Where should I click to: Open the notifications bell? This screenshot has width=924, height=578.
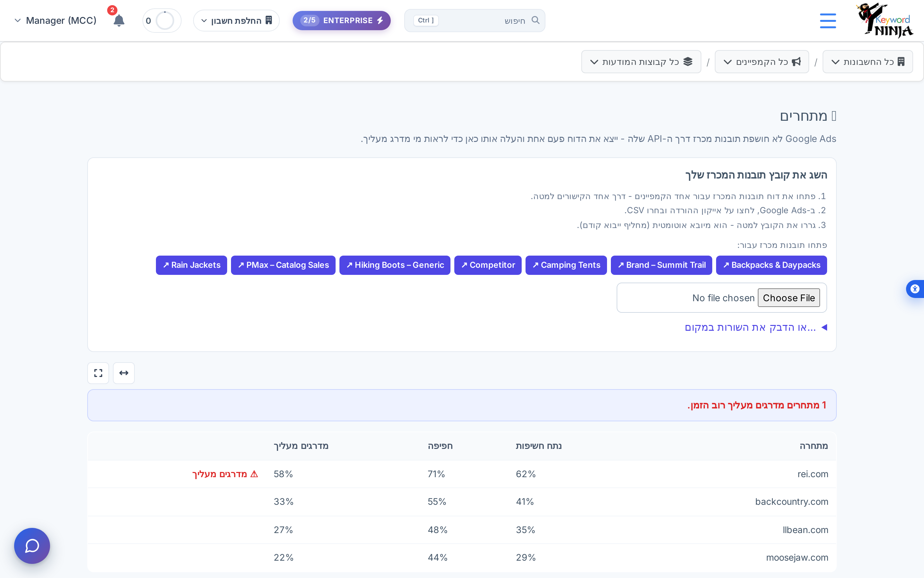coord(119,20)
